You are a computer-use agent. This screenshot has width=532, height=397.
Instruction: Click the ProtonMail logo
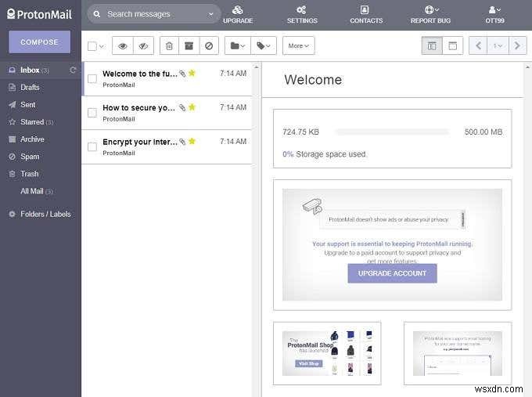point(39,14)
